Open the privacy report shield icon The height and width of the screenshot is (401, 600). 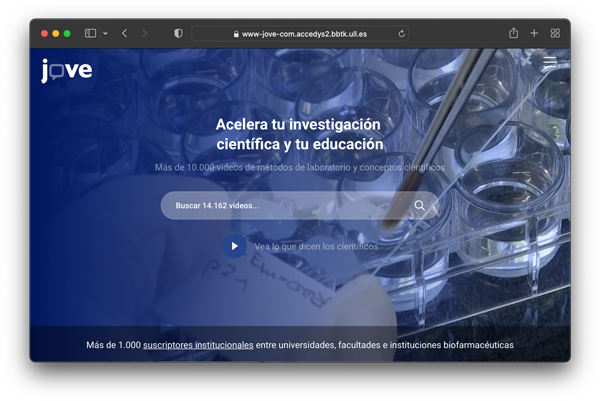178,33
